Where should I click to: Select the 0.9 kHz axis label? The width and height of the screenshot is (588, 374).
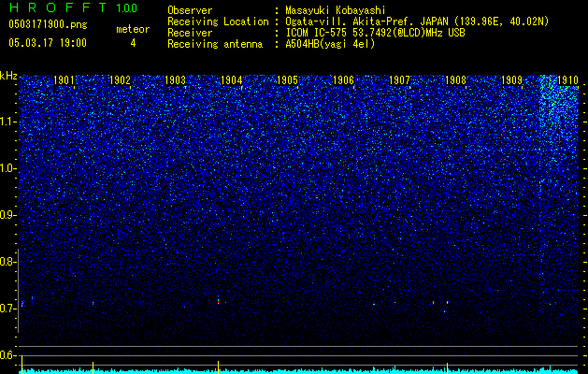point(7,215)
